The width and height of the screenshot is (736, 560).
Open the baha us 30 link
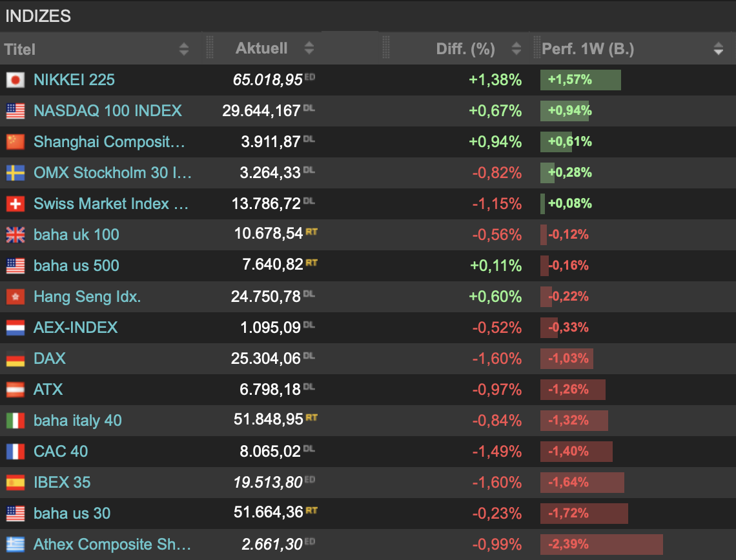point(72,513)
